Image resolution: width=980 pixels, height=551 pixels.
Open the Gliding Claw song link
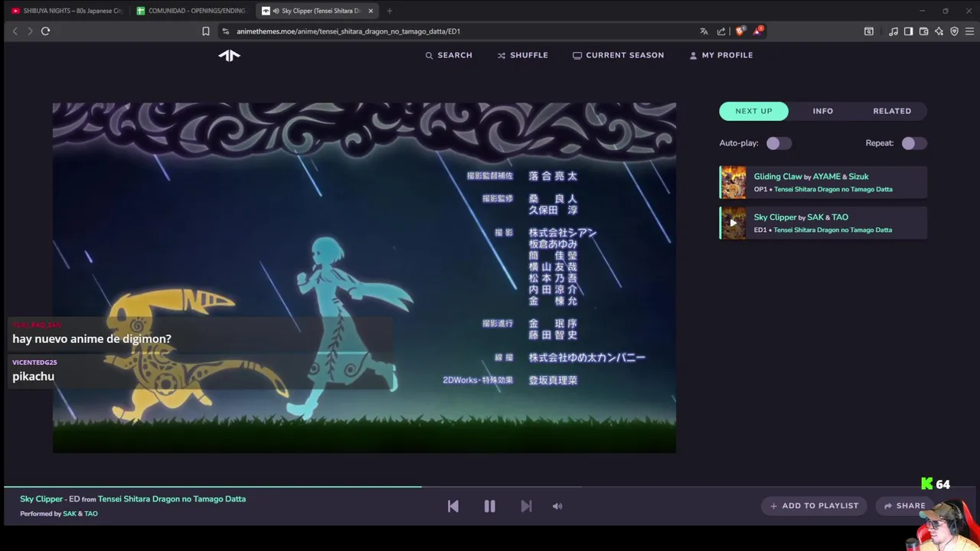(778, 177)
